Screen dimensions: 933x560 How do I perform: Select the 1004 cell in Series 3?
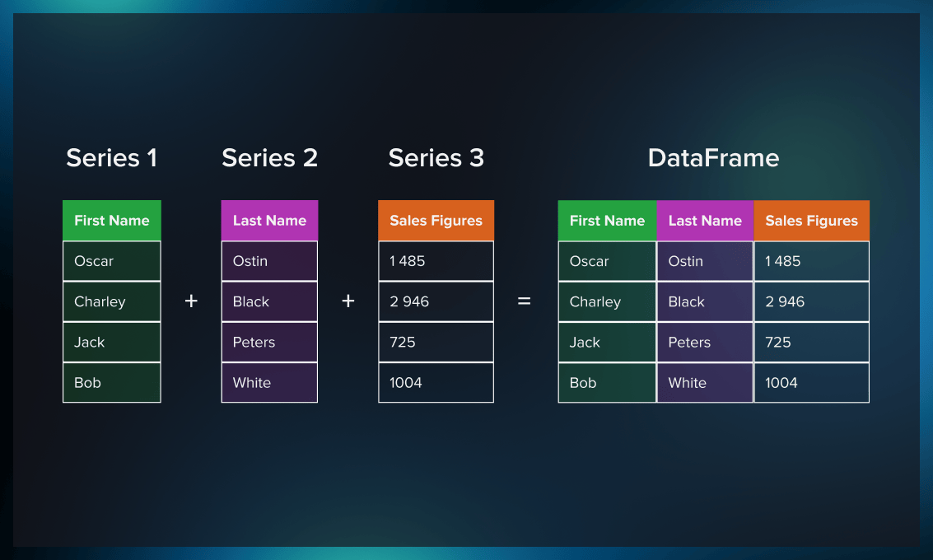point(436,383)
